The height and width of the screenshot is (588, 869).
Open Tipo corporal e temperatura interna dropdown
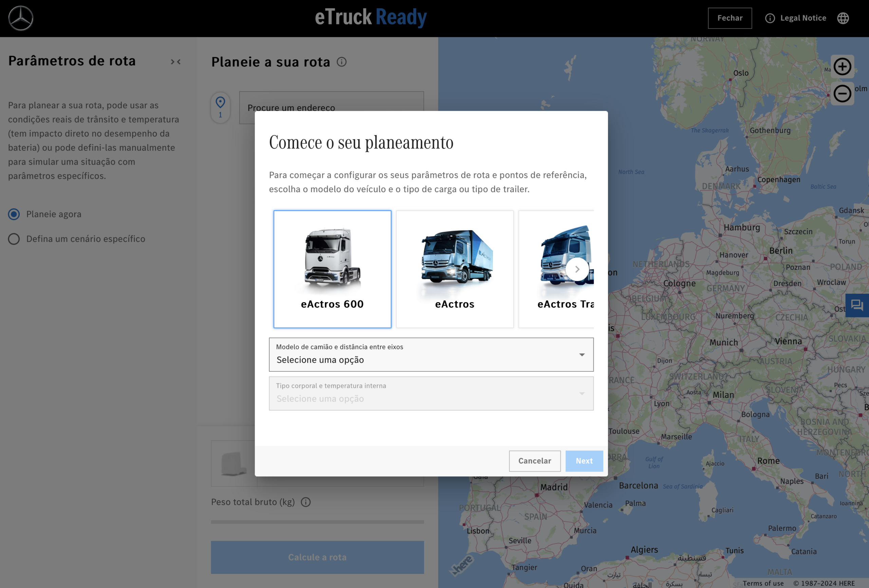click(x=431, y=393)
